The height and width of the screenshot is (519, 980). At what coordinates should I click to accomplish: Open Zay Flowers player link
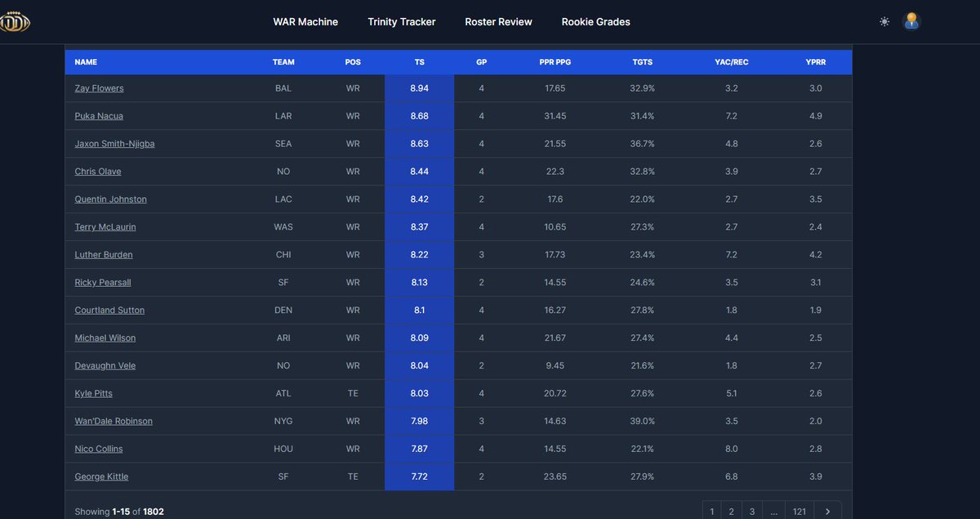pyautogui.click(x=99, y=88)
